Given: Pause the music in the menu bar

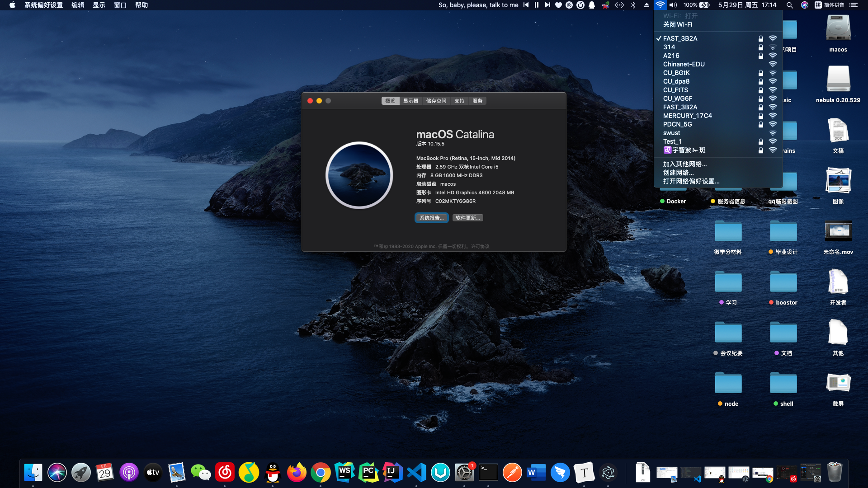Looking at the screenshot, I should tap(536, 5).
